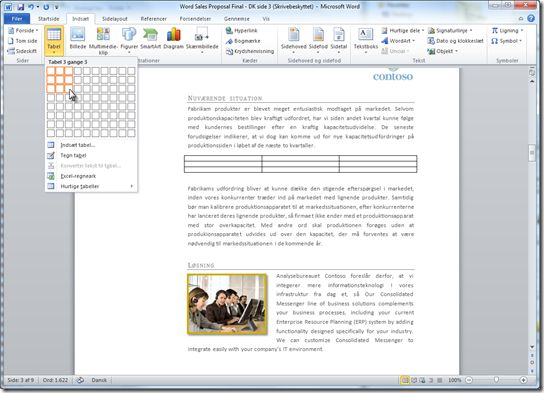Switch to the Sidelayout ribbon tab
This screenshot has width=544, height=393.
115,19
